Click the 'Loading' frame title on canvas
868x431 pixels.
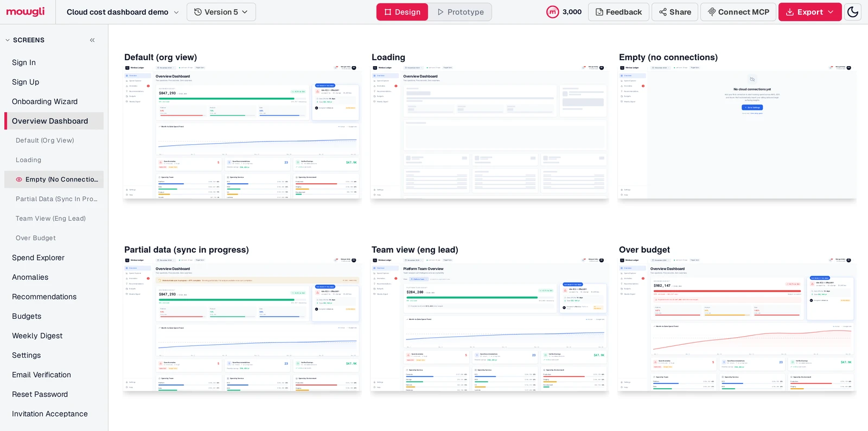pyautogui.click(x=388, y=57)
